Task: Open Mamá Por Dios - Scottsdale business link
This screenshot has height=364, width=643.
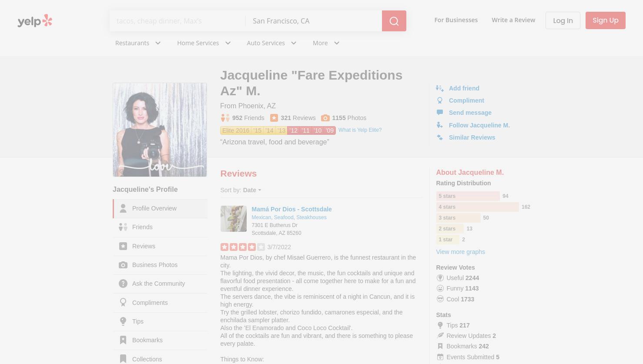Action: pos(291,209)
